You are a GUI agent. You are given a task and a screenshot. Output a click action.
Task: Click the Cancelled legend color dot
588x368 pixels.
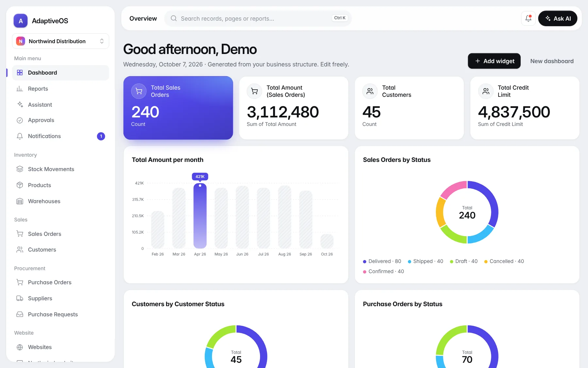486,262
